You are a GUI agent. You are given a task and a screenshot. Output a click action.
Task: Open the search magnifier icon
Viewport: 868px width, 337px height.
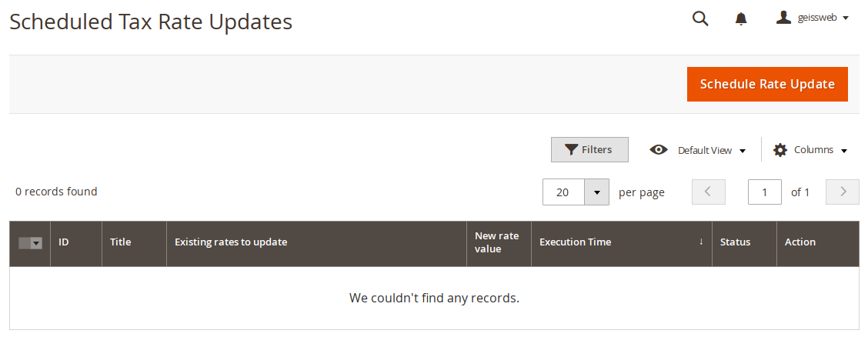coord(700,18)
